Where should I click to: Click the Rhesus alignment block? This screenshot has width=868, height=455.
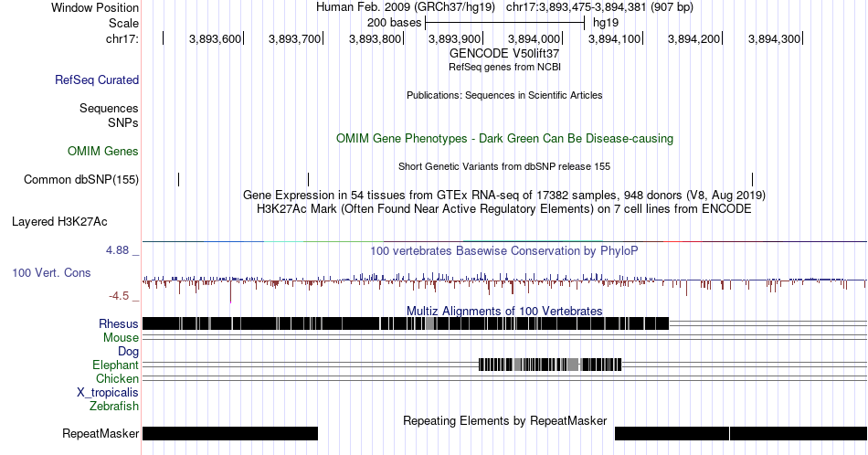tap(406, 323)
